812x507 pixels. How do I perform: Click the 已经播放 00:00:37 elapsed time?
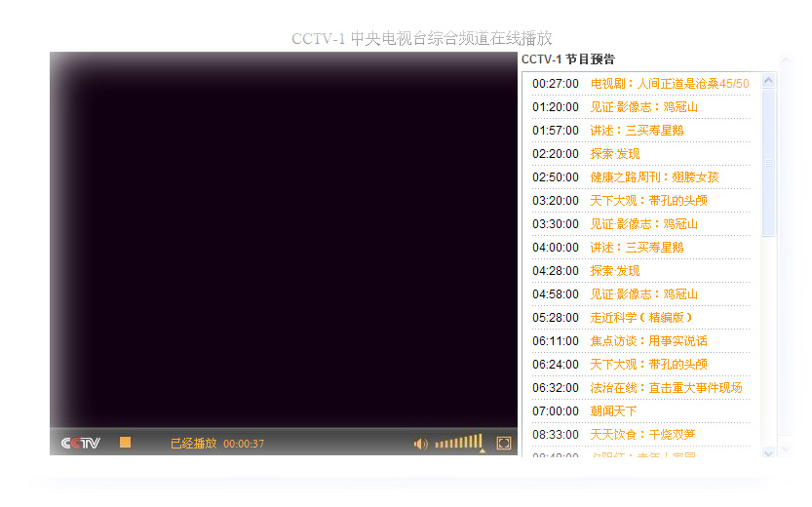coord(217,444)
